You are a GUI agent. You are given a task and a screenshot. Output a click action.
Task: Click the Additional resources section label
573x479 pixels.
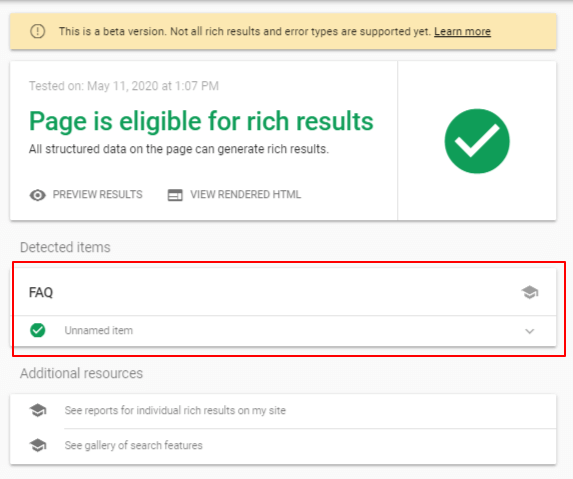[81, 373]
